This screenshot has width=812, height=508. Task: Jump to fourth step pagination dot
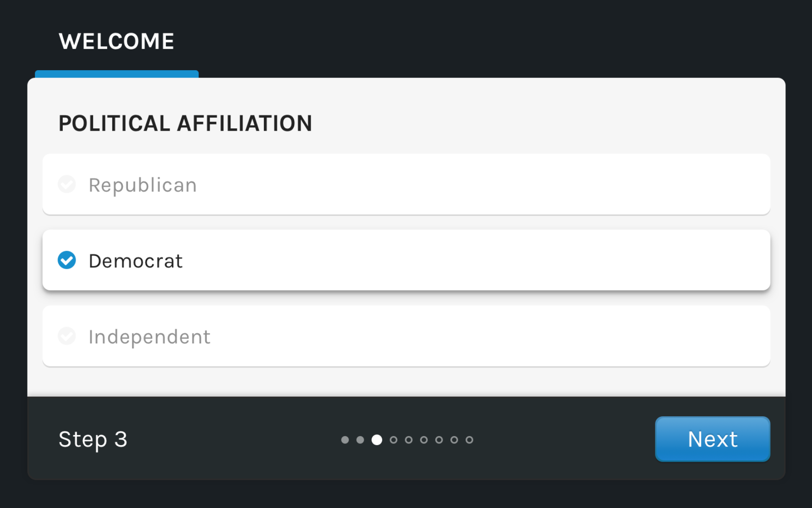pos(394,440)
